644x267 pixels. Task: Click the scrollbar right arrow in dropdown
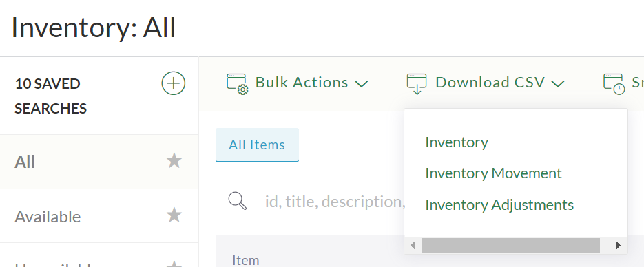coord(618,245)
